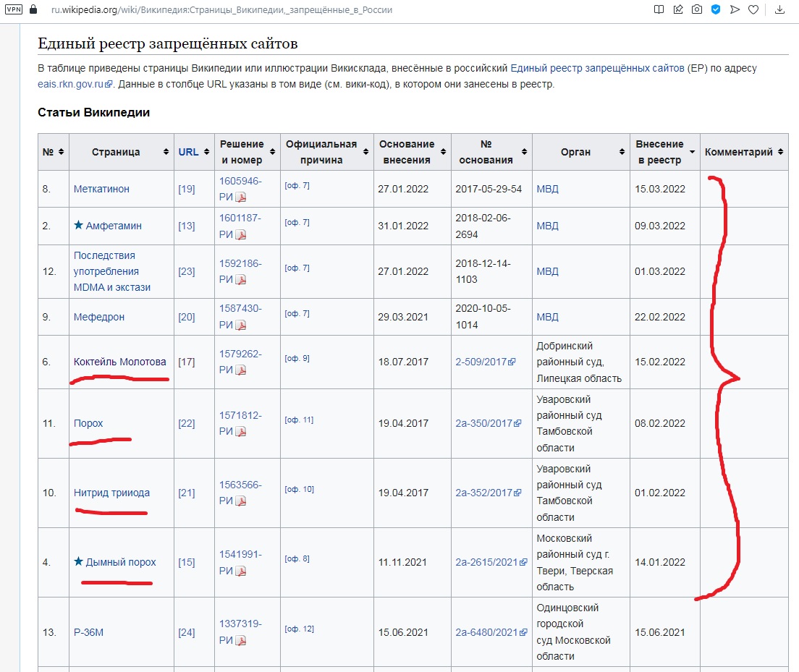Click the VPN badge in address bar
This screenshot has height=672, width=799.
pos(14,9)
